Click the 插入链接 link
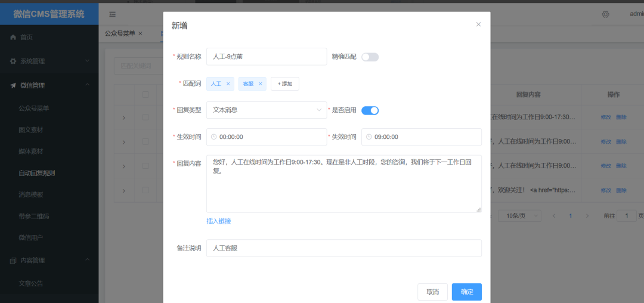Viewport: 644px width, 303px height. click(x=218, y=221)
